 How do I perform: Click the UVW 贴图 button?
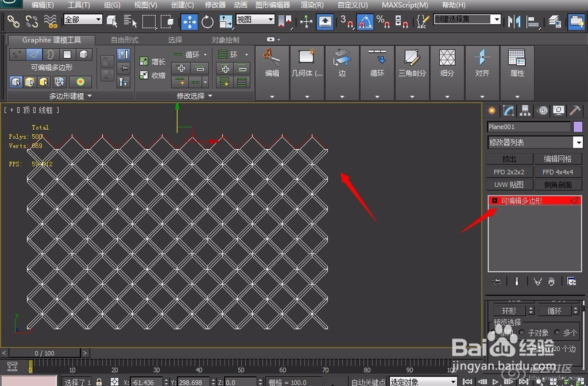[x=509, y=184]
